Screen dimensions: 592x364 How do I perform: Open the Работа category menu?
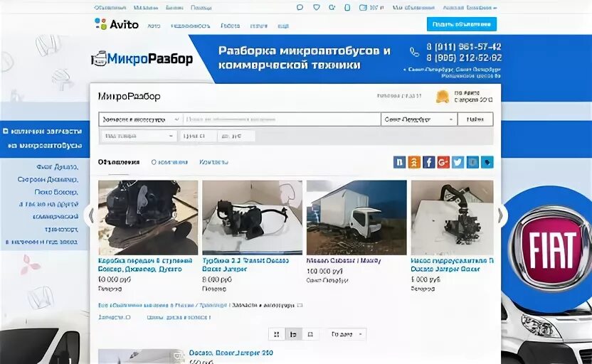(231, 26)
